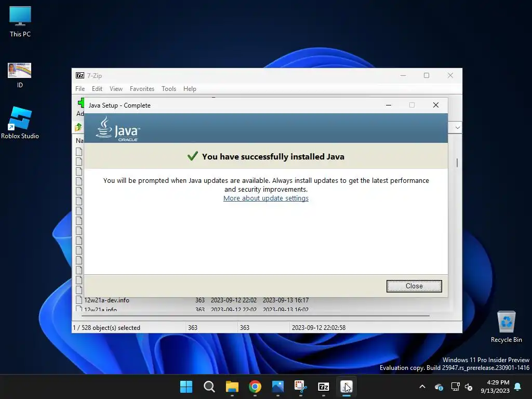Image resolution: width=532 pixels, height=399 pixels.
Task: Open the This PC desktop icon
Action: 20,21
